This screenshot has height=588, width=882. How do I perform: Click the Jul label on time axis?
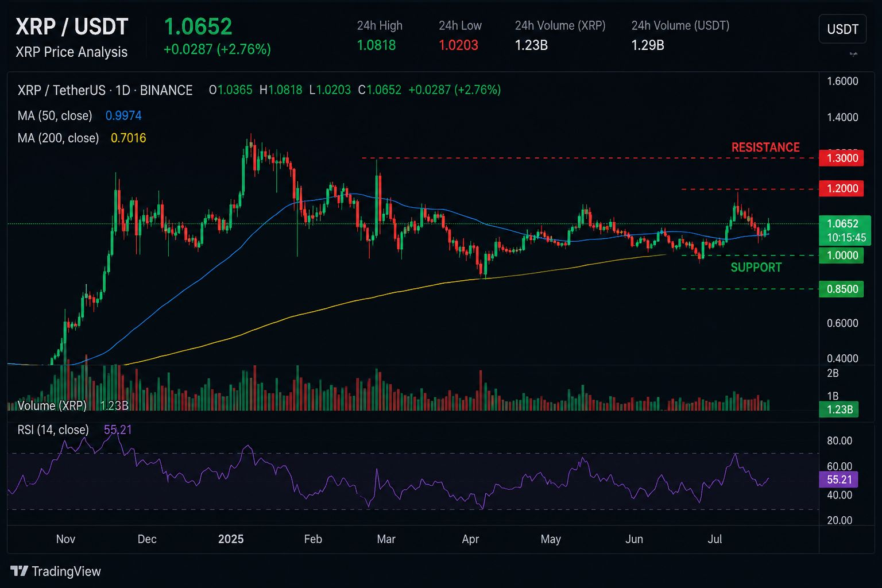(x=715, y=539)
